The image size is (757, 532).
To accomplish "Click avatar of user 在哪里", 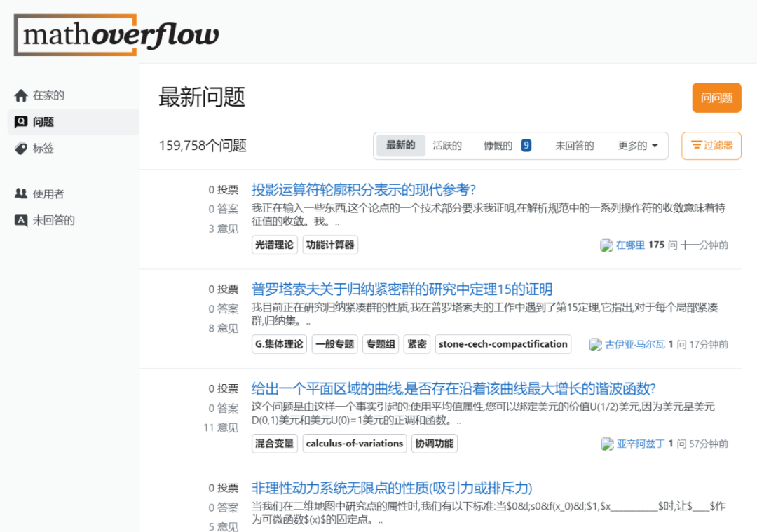I will 606,245.
